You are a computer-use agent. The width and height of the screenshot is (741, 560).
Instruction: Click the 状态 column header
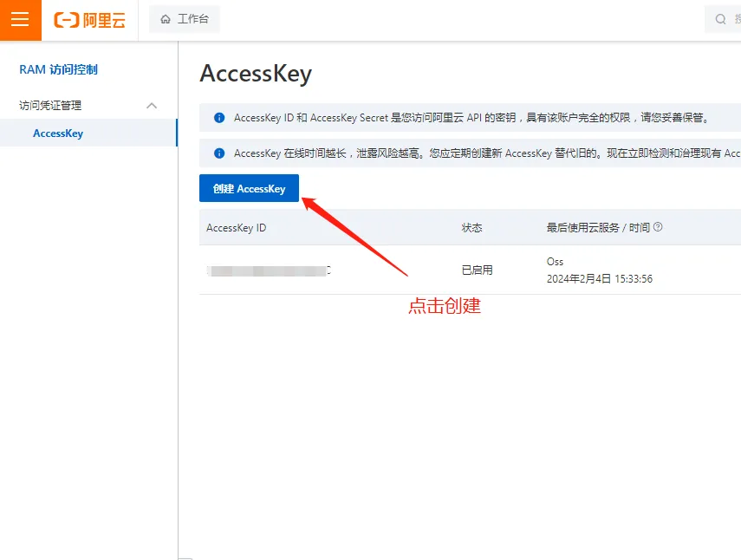471,228
